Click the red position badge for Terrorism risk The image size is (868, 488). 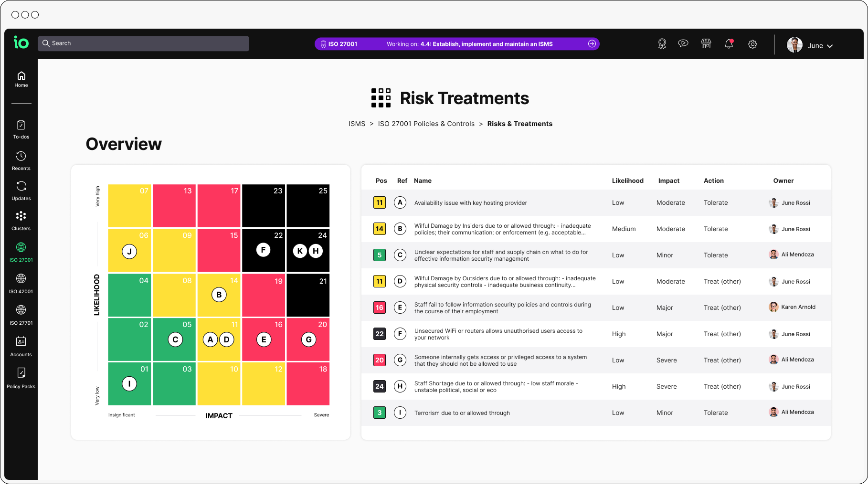click(380, 413)
